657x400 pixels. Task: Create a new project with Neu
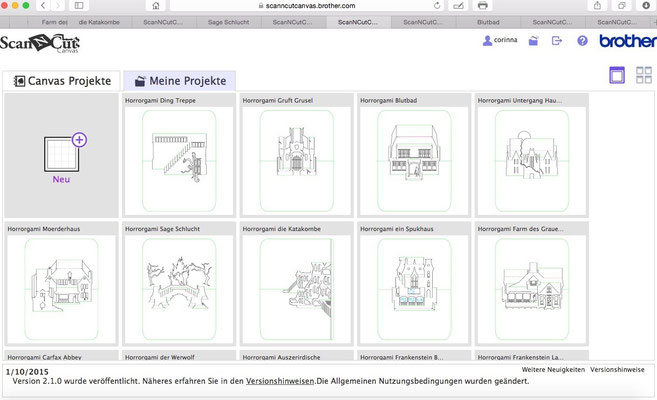tap(61, 155)
